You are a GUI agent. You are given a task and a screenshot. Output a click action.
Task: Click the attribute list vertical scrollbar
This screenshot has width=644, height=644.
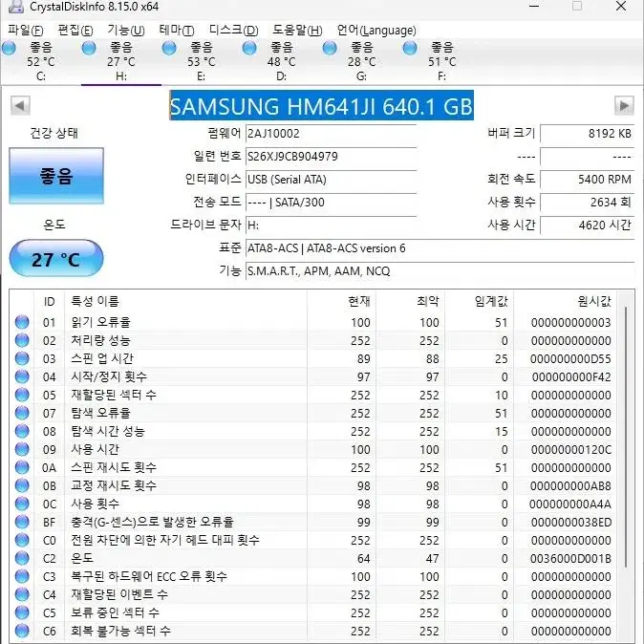click(626, 436)
